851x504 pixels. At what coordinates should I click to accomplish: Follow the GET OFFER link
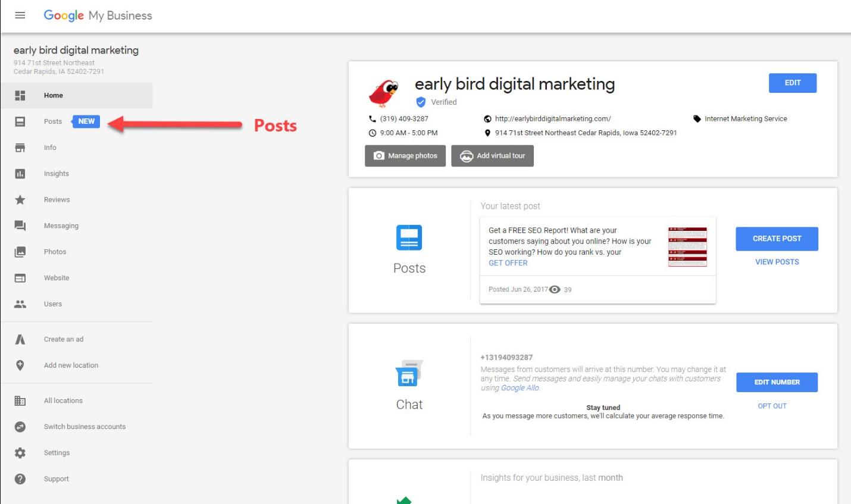pyautogui.click(x=508, y=263)
